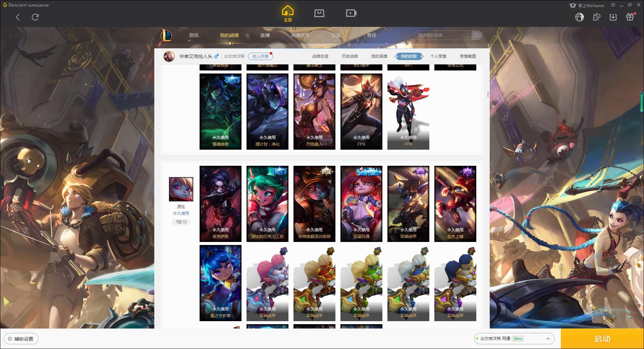Open the red-armored 军神战甲 chroma card

click(314, 283)
